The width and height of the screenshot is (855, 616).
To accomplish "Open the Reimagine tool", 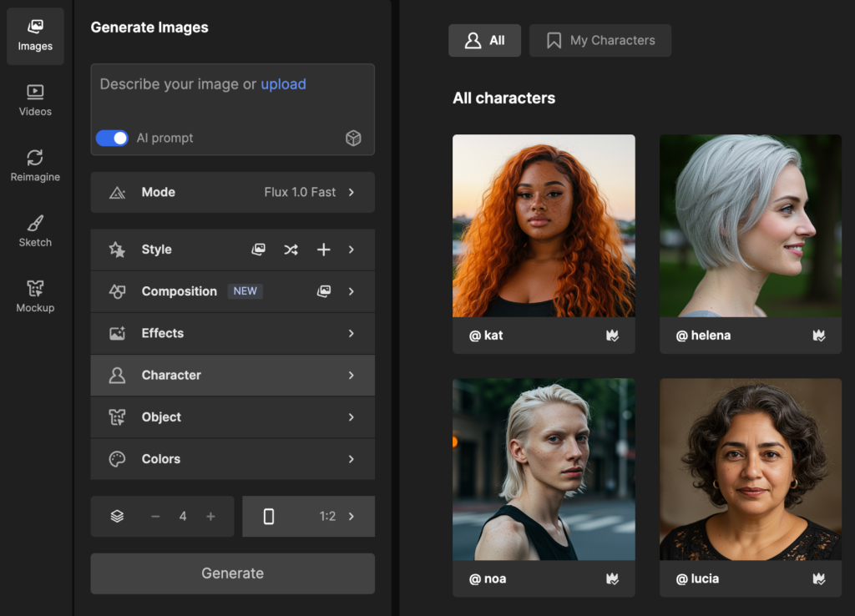I will (35, 165).
